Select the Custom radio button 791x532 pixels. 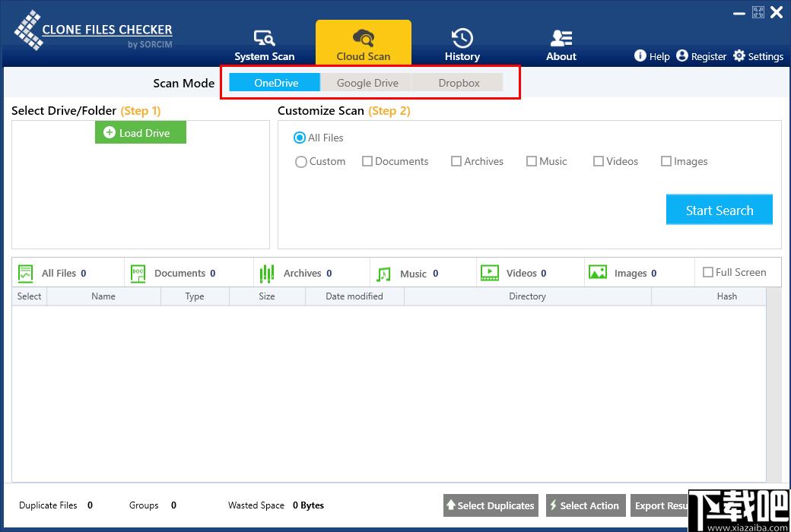pyautogui.click(x=300, y=162)
